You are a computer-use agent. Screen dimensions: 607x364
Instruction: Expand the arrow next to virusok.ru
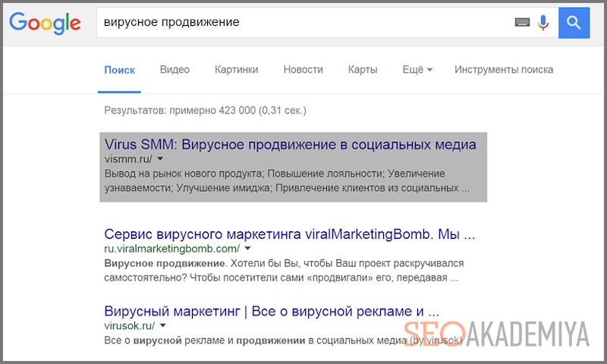pyautogui.click(x=162, y=326)
